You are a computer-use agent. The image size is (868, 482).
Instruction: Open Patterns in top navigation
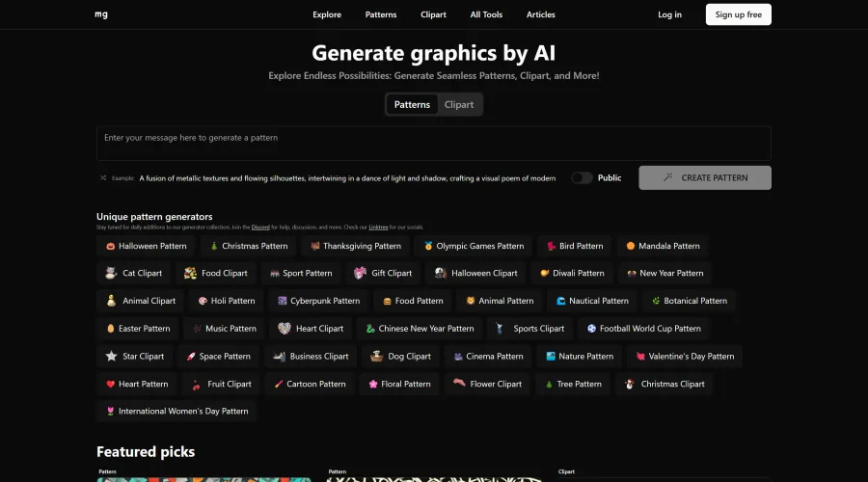[x=381, y=14]
